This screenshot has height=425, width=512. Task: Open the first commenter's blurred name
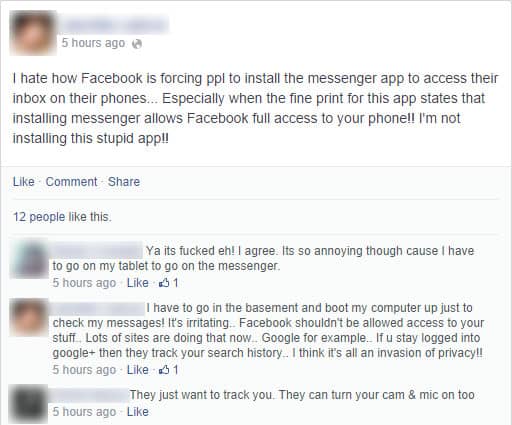tap(97, 251)
